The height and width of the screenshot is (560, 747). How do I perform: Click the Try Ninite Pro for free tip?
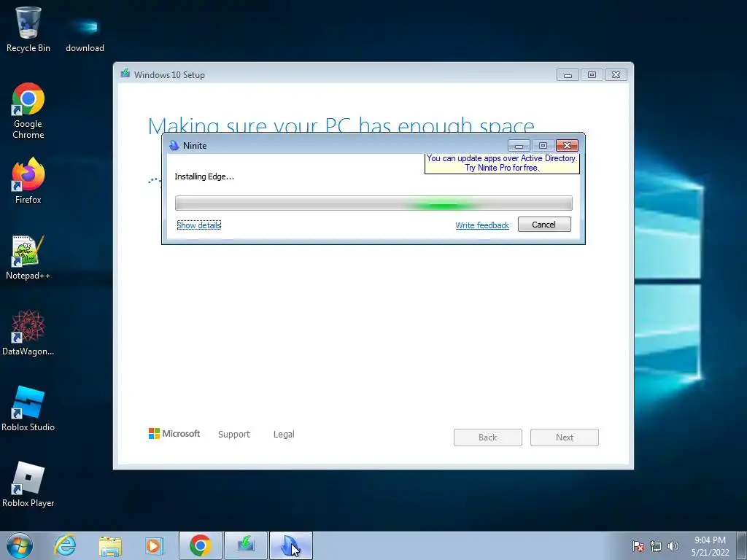point(502,163)
